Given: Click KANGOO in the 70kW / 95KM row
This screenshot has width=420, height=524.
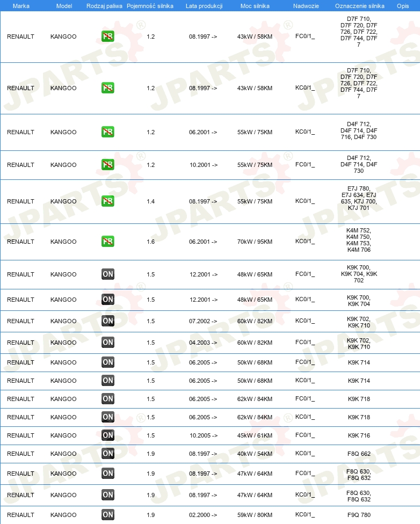Looking at the screenshot, I should coord(63,242).
